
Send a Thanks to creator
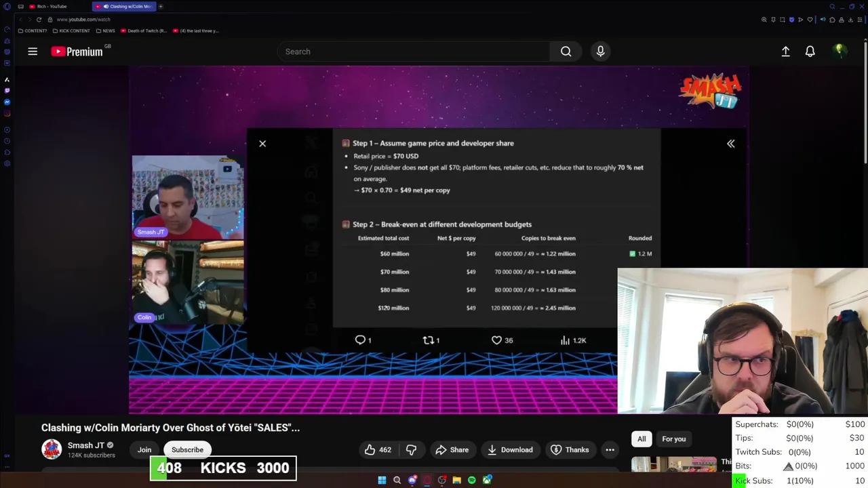[570, 450]
